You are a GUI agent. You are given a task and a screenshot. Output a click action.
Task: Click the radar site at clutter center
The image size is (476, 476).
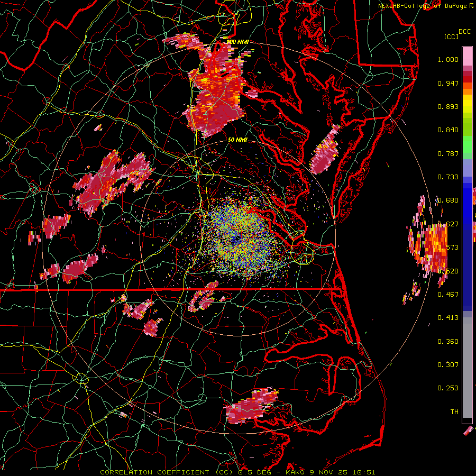coord(236,239)
